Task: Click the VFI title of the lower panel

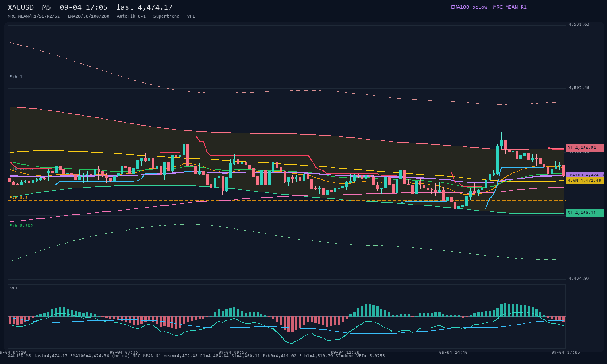Action: 14,288
